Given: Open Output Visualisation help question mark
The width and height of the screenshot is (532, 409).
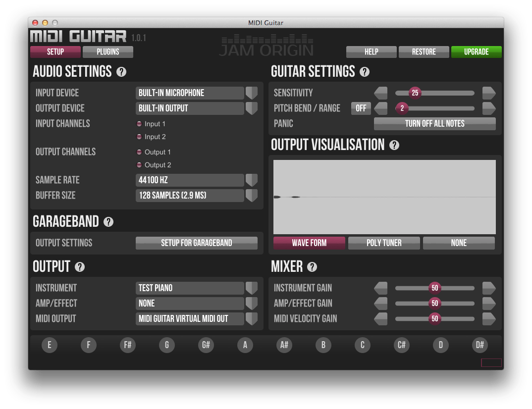Looking at the screenshot, I should click(394, 145).
